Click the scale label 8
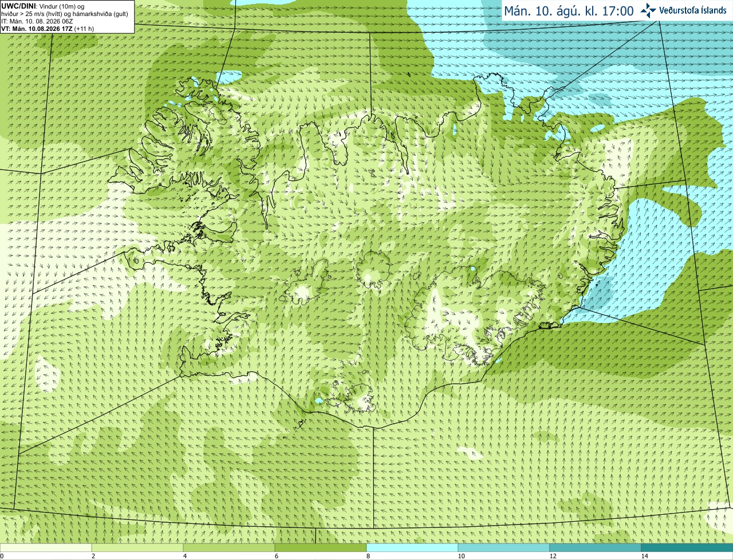Image resolution: width=733 pixels, height=560 pixels. click(368, 556)
